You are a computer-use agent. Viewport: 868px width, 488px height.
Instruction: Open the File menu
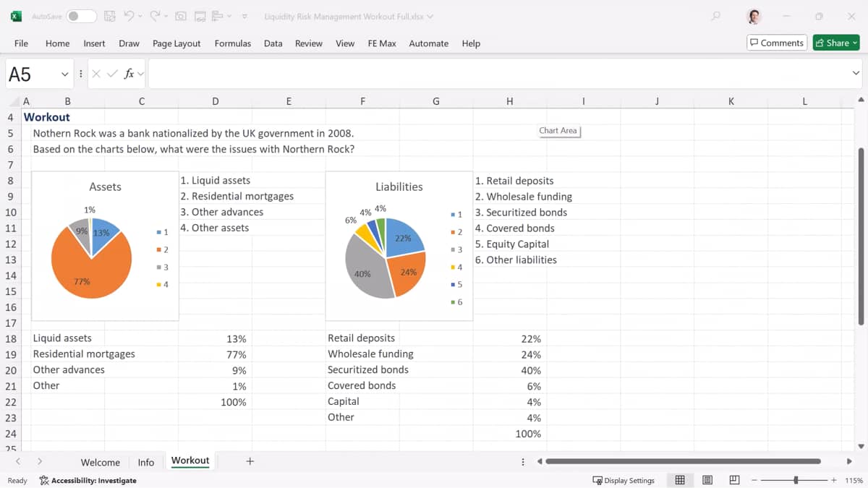[x=22, y=43]
